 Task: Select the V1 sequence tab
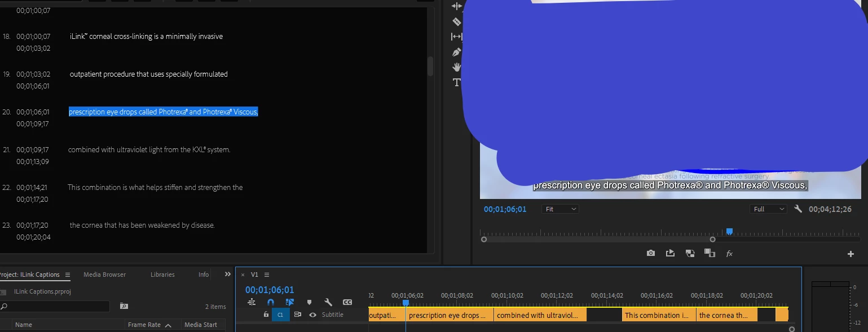click(254, 275)
